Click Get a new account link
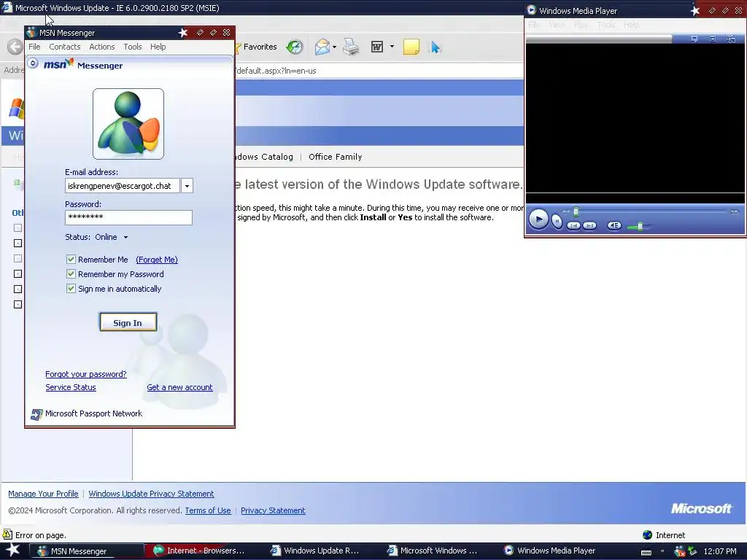This screenshot has height=560, width=747. coord(179,387)
